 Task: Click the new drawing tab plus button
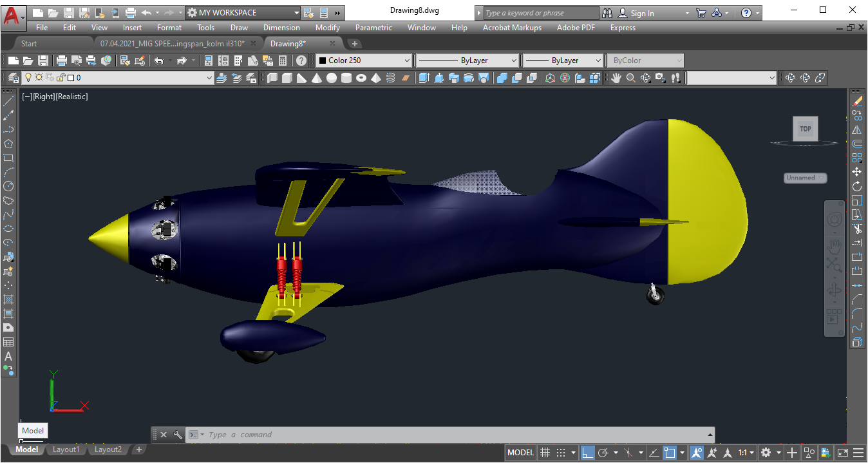point(355,44)
